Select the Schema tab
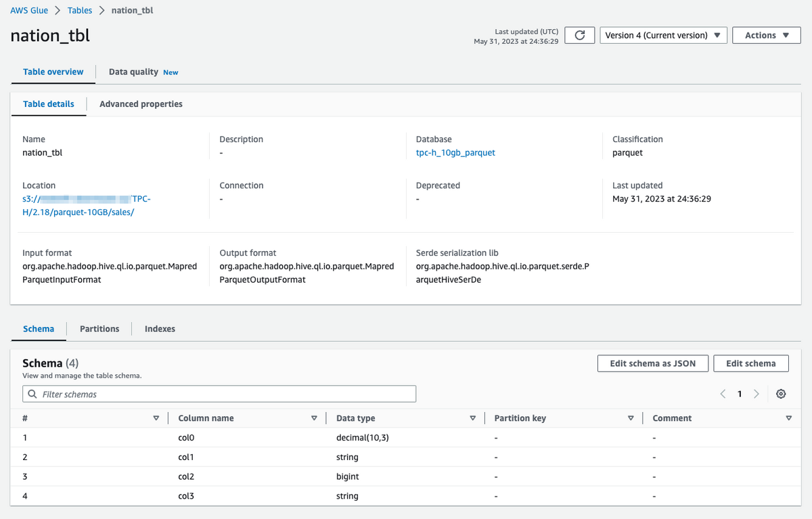Viewport: 812px width, 519px height. coord(39,329)
